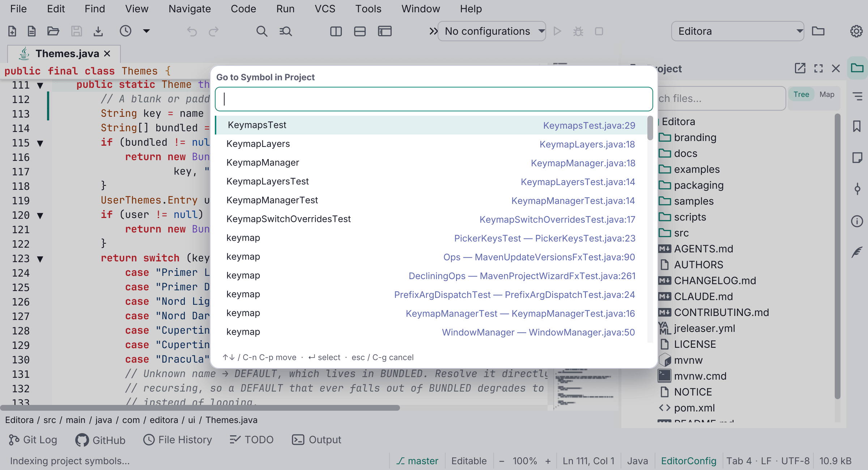Open the Editora project dropdown
The height and width of the screenshot is (470, 868).
[x=737, y=31]
